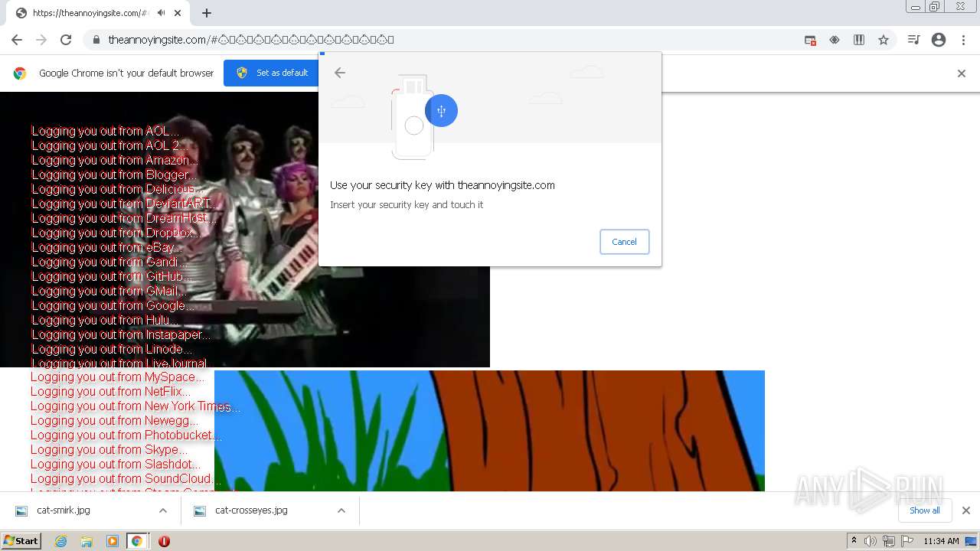Close the theannoyingsite.com tab
Image resolution: width=980 pixels, height=551 pixels.
(178, 13)
